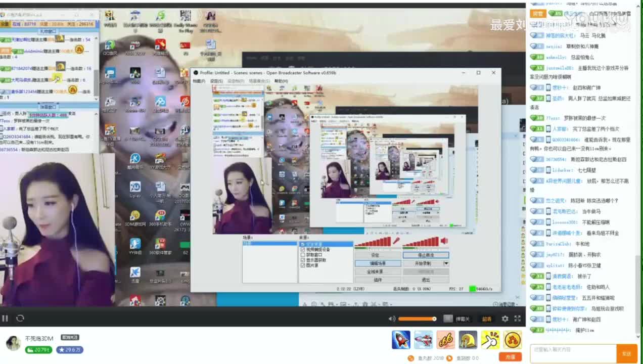Toggle 视频捕捉设备 source checkbox in OBS
The image size is (643, 364).
[x=303, y=249]
